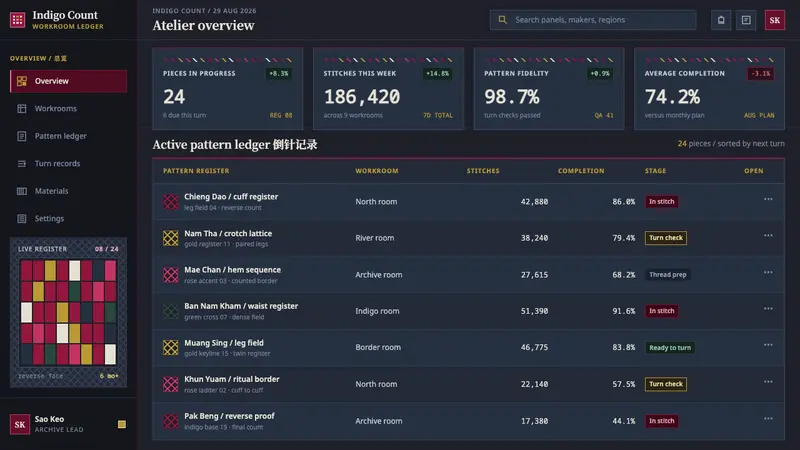Click the 51,390 stitches value

tap(534, 311)
